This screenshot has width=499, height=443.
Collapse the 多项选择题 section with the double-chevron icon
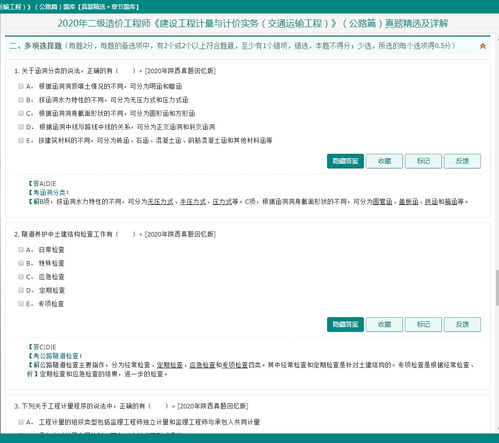point(482,46)
